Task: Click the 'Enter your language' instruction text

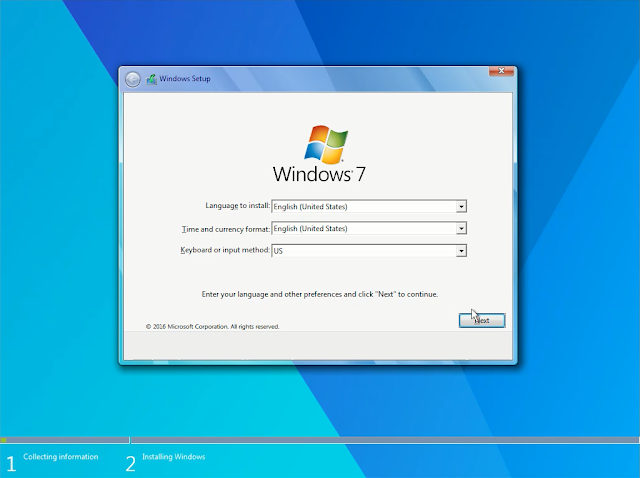Action: [x=320, y=294]
